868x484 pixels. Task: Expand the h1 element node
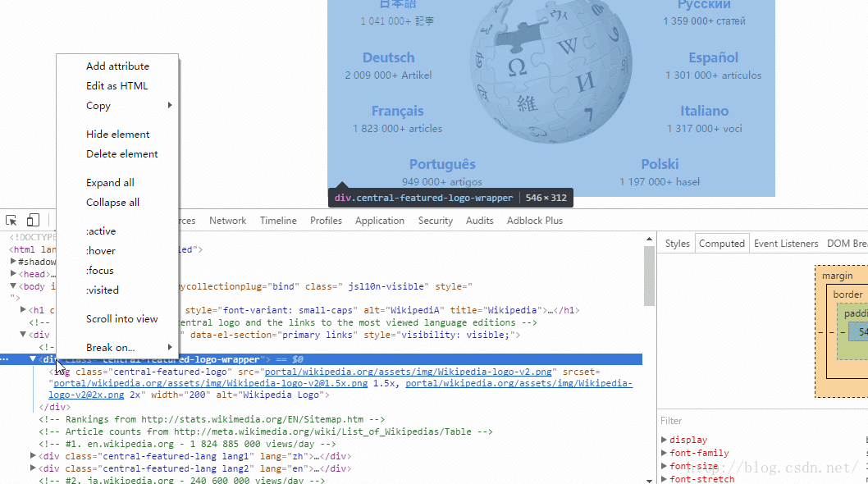tap(23, 309)
